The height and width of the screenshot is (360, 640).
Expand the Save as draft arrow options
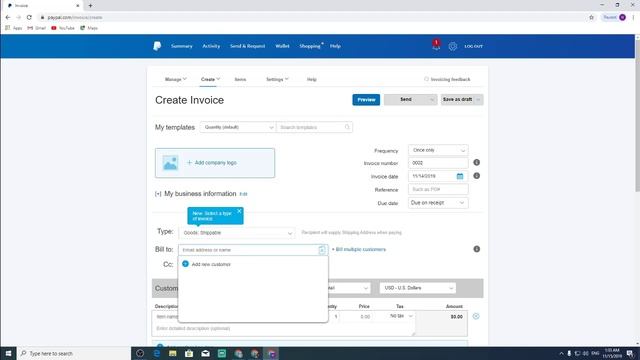[x=478, y=100]
